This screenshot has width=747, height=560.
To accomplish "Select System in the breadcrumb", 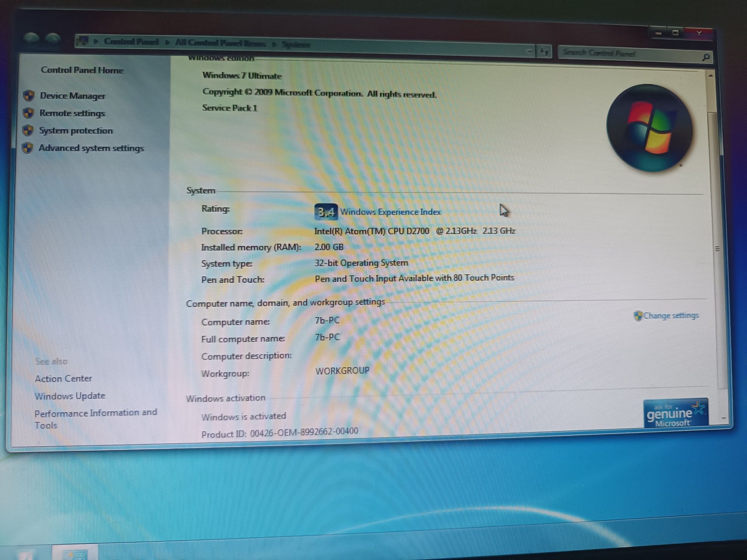I will [296, 44].
